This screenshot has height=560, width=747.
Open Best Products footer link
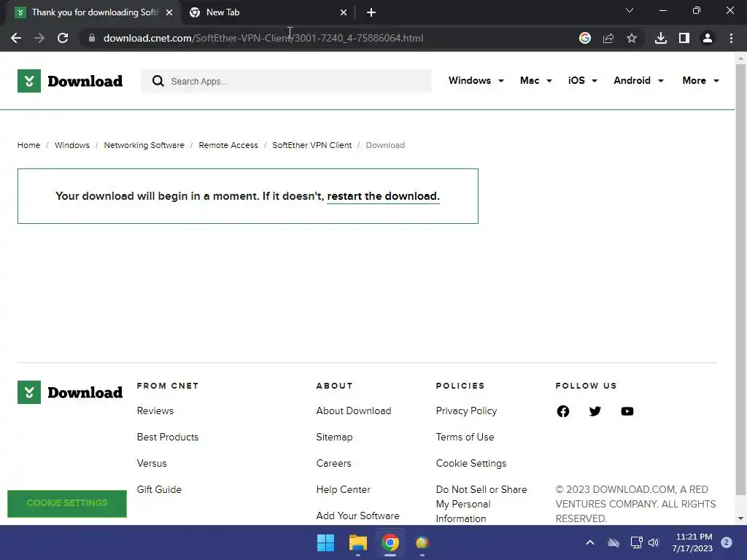click(168, 437)
